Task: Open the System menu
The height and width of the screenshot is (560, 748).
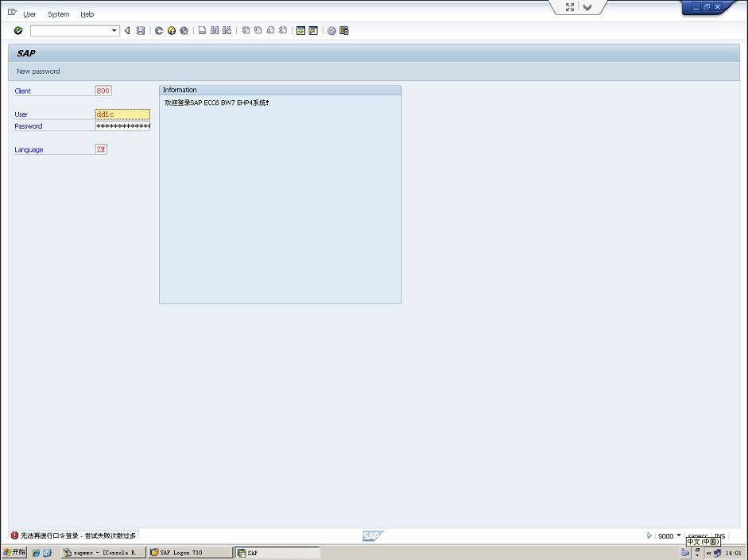Action: [x=58, y=14]
